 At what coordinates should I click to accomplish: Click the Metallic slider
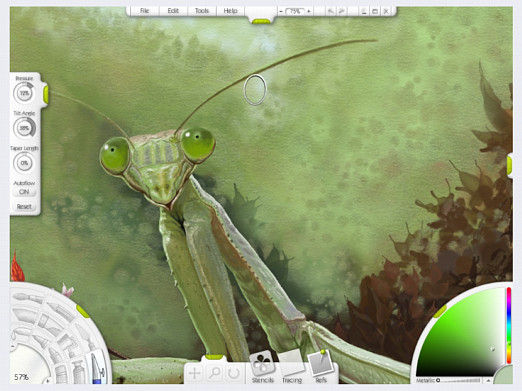point(460,380)
